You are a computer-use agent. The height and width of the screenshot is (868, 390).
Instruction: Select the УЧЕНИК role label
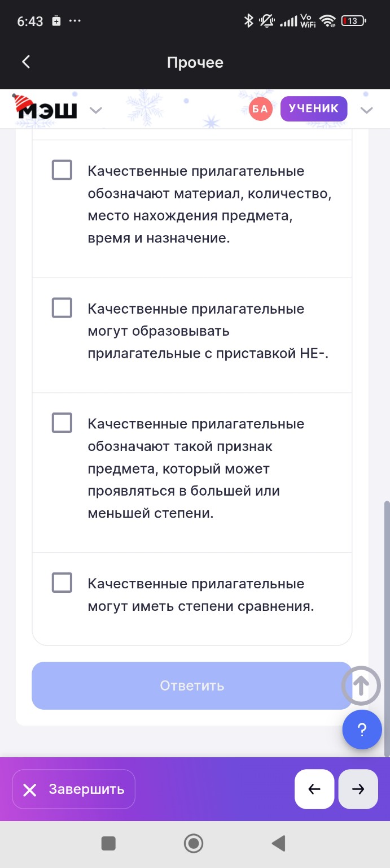point(313,108)
